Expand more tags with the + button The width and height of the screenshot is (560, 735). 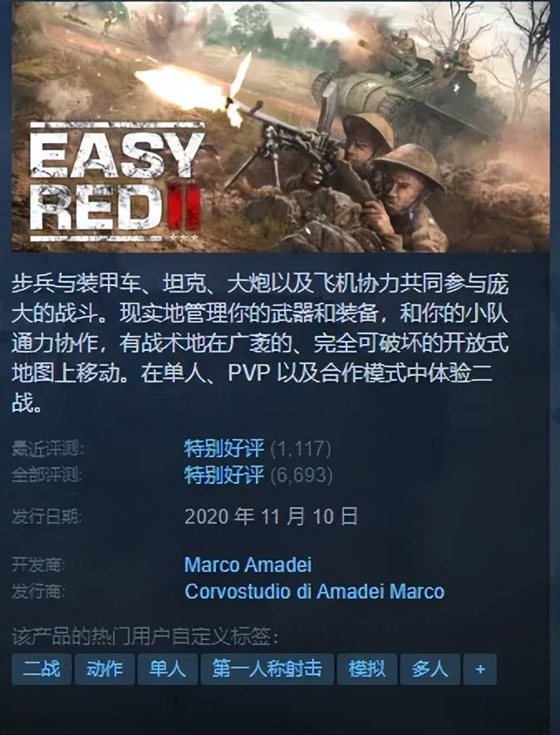click(480, 669)
